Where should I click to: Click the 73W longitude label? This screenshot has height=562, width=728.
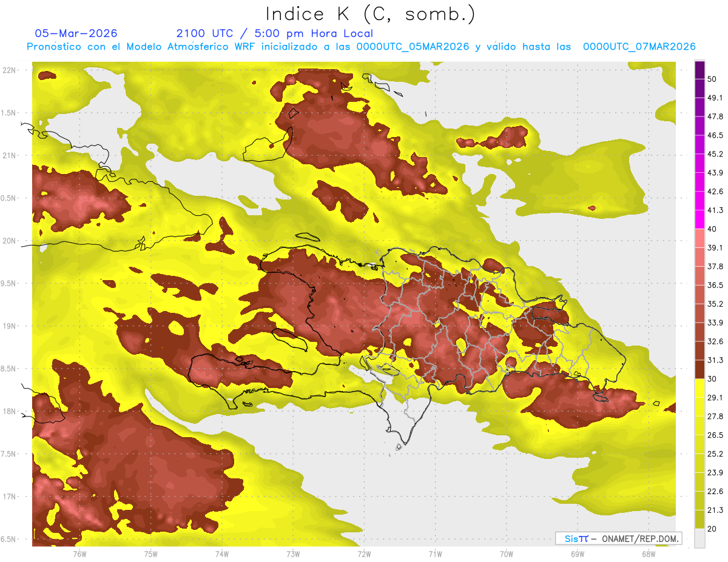(x=293, y=554)
